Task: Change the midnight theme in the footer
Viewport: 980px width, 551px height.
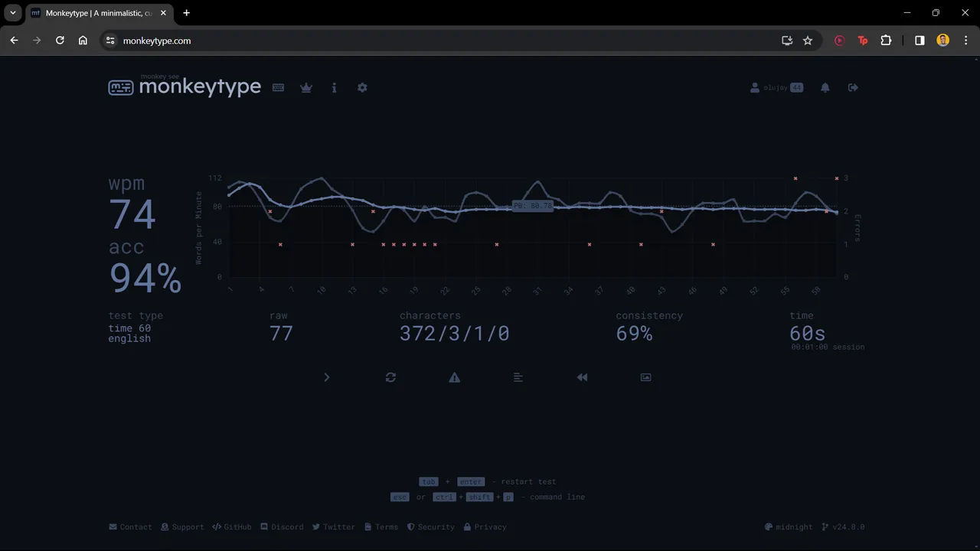Action: 789,527
